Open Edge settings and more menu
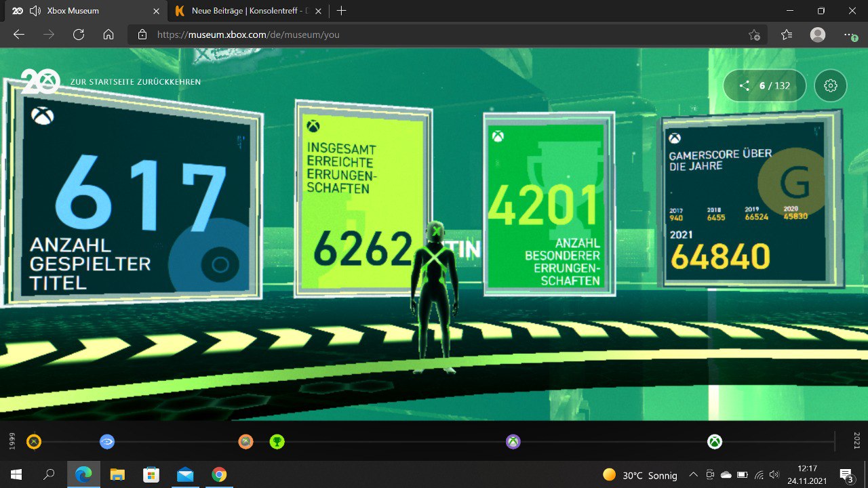 click(x=850, y=35)
